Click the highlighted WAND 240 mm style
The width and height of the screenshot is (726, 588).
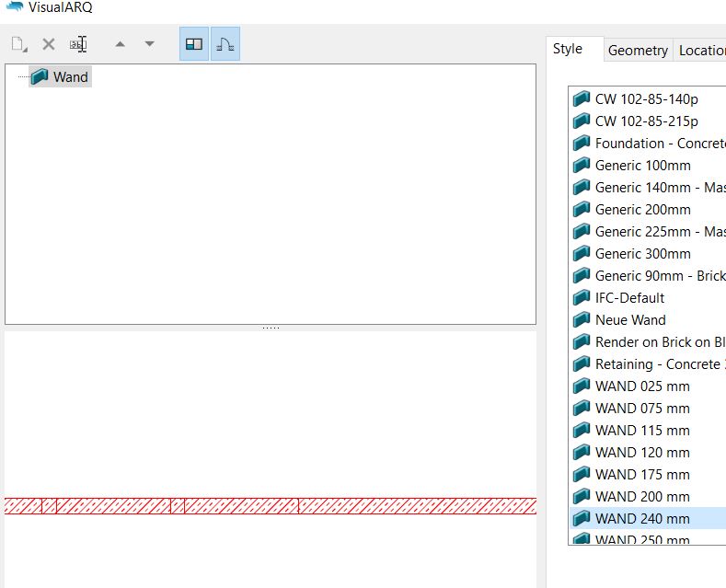[648, 519]
